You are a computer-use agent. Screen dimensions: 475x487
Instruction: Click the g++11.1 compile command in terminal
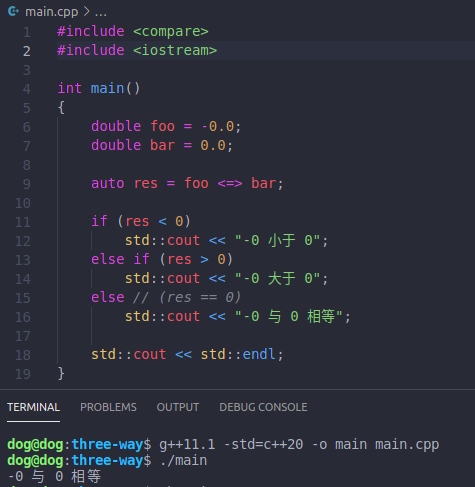click(x=299, y=445)
